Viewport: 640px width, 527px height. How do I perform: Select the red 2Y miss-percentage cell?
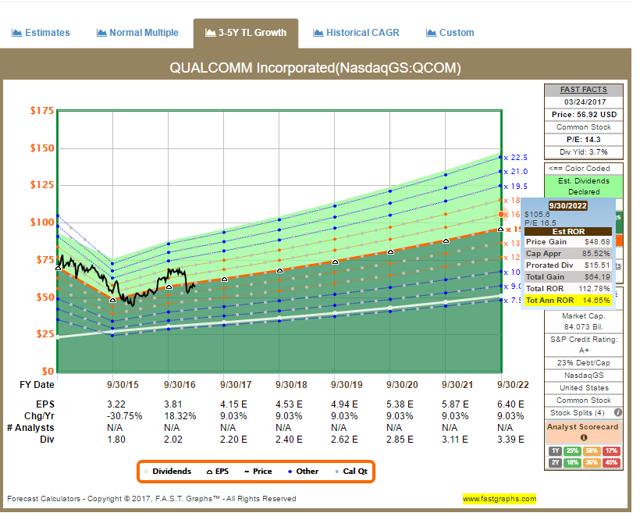coord(611,463)
